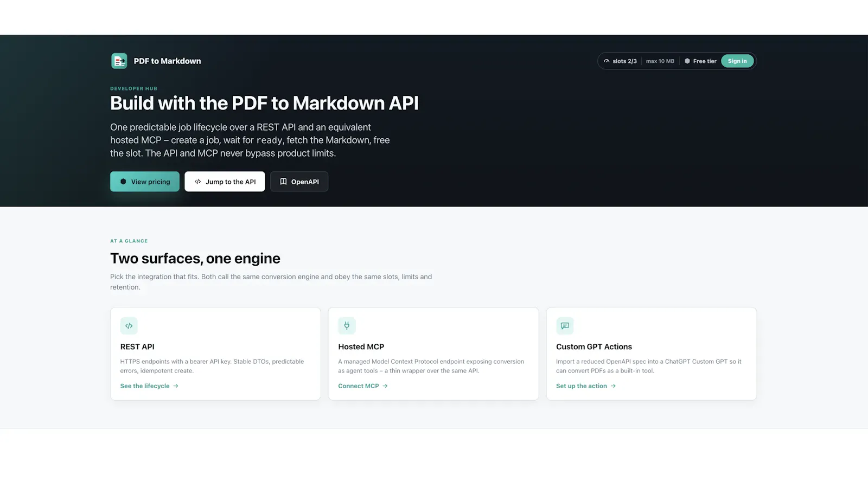The height and width of the screenshot is (488, 868).
Task: Click the PDF to Markdown logo icon
Action: (119, 61)
